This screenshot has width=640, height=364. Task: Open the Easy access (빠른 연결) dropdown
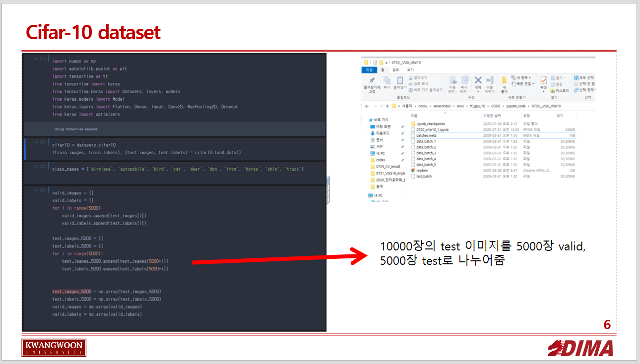(522, 83)
